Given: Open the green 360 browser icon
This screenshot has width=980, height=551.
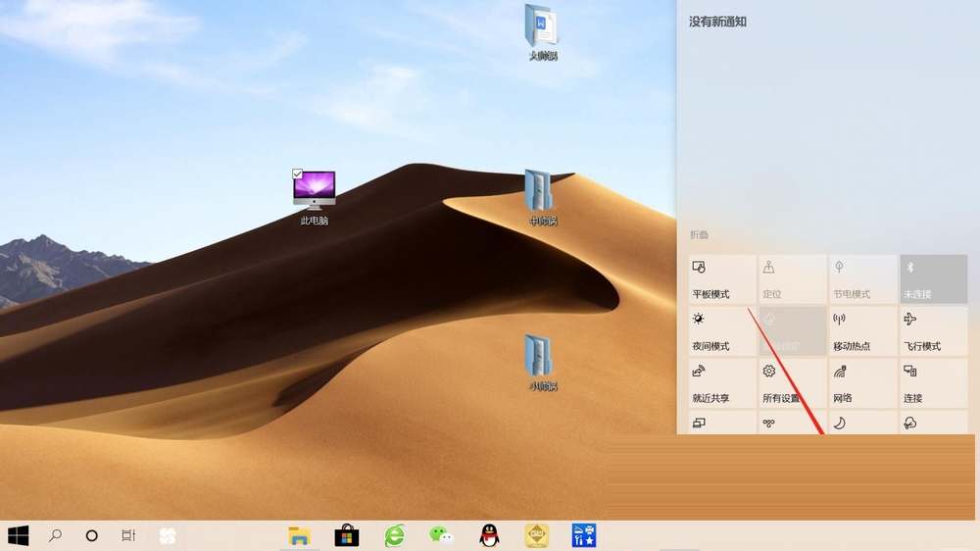Looking at the screenshot, I should coord(394,536).
